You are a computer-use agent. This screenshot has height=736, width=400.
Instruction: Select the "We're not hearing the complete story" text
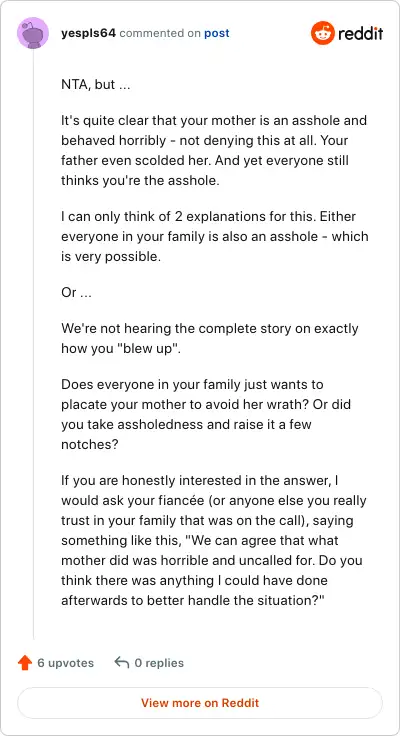[209, 338]
